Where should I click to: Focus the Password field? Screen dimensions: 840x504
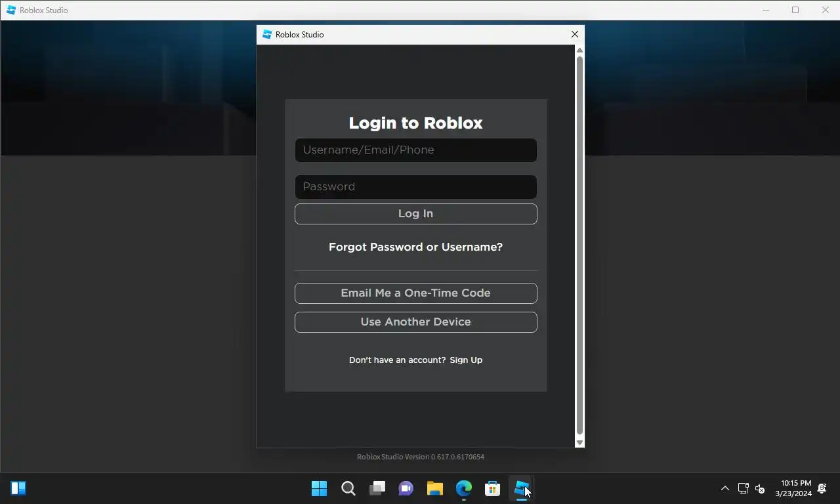pyautogui.click(x=415, y=187)
